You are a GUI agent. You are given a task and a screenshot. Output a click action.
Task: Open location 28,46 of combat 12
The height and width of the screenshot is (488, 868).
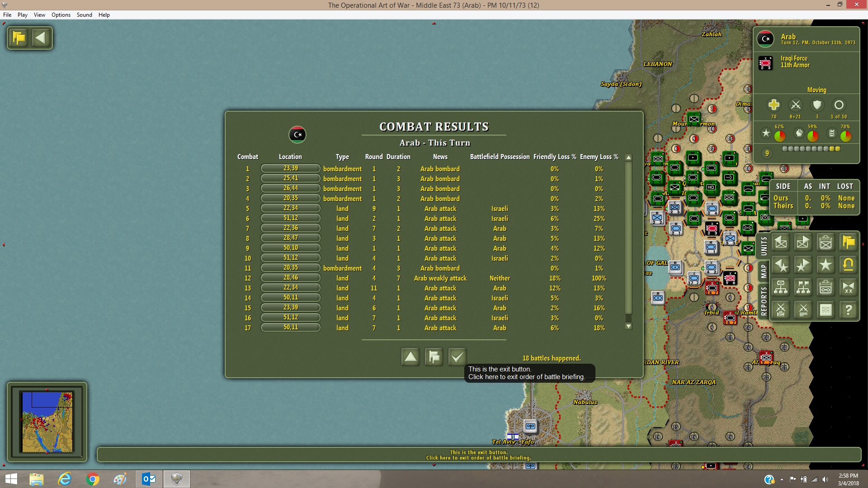(x=291, y=278)
